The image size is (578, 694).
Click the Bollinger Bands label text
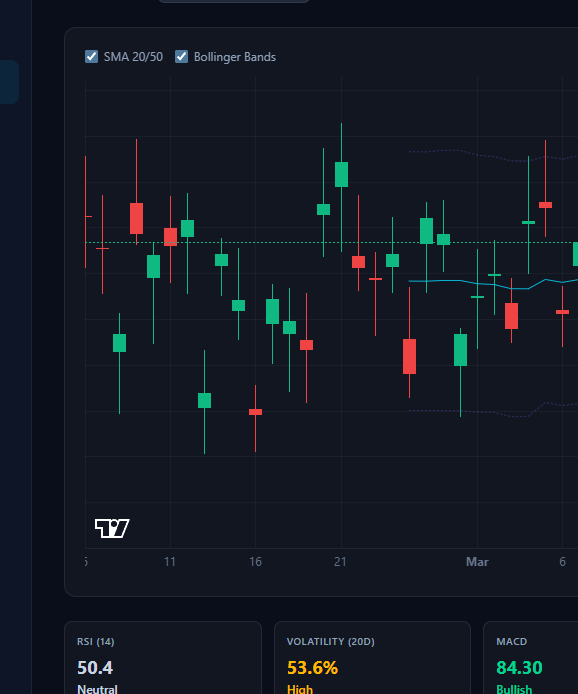[235, 57]
